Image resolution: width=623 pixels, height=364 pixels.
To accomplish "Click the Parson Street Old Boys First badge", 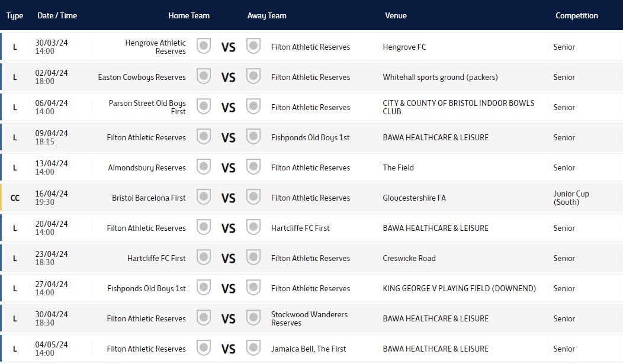I will 204,107.
